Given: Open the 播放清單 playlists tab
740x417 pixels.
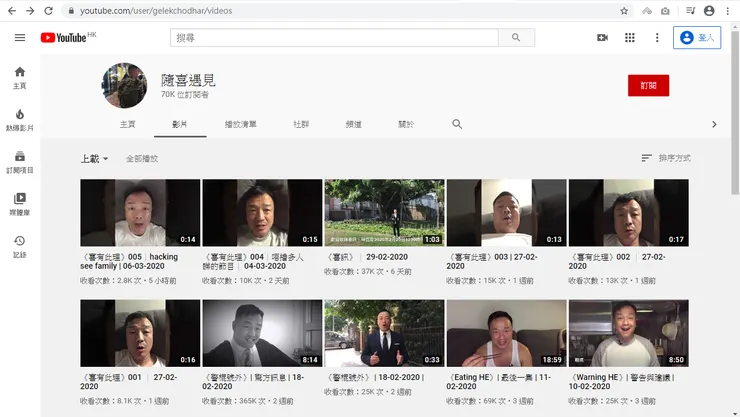Looking at the screenshot, I should point(241,124).
